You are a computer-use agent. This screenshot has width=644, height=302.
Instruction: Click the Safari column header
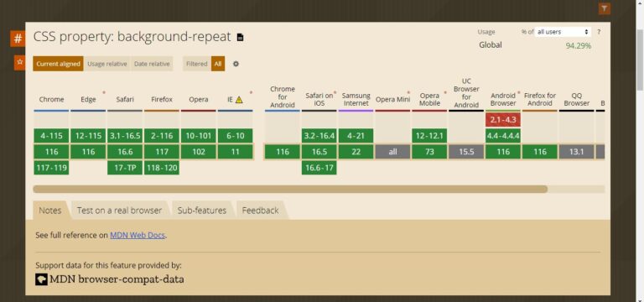pyautogui.click(x=125, y=100)
